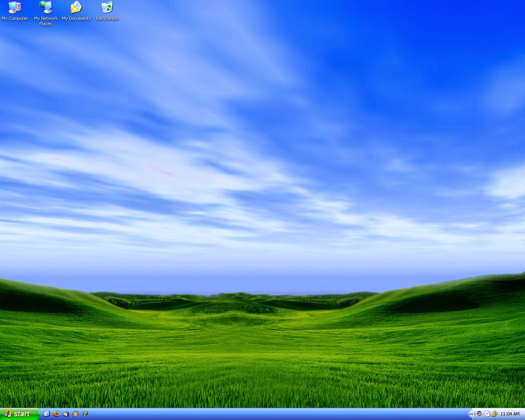This screenshot has width=525, height=420.
Task: Launch Thunderbird mail from Quick Launch
Action: pyautogui.click(x=66, y=414)
